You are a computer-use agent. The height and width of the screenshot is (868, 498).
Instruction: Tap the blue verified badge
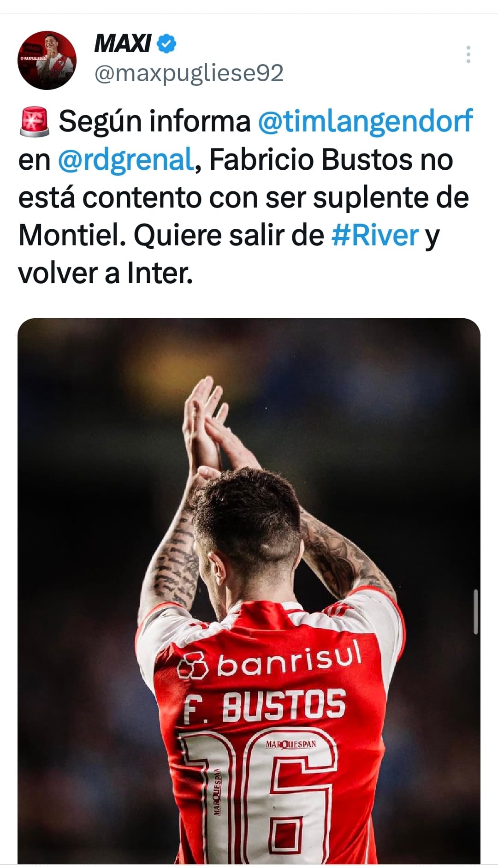tap(166, 44)
